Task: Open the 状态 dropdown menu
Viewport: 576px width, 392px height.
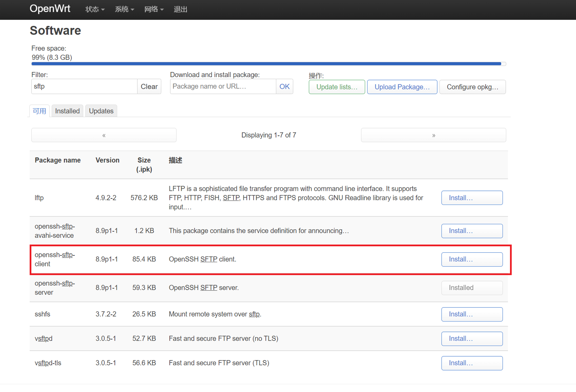Action: coord(95,9)
